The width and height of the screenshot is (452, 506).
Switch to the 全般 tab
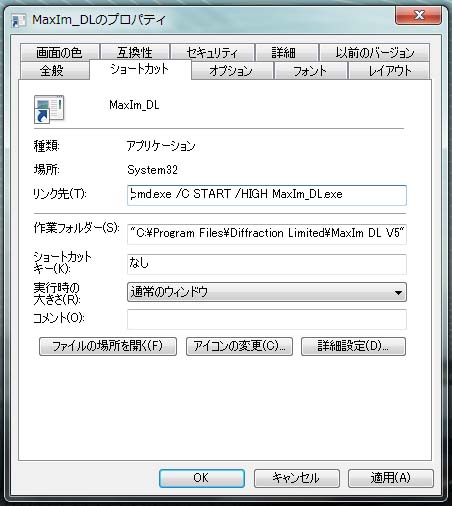(55, 70)
